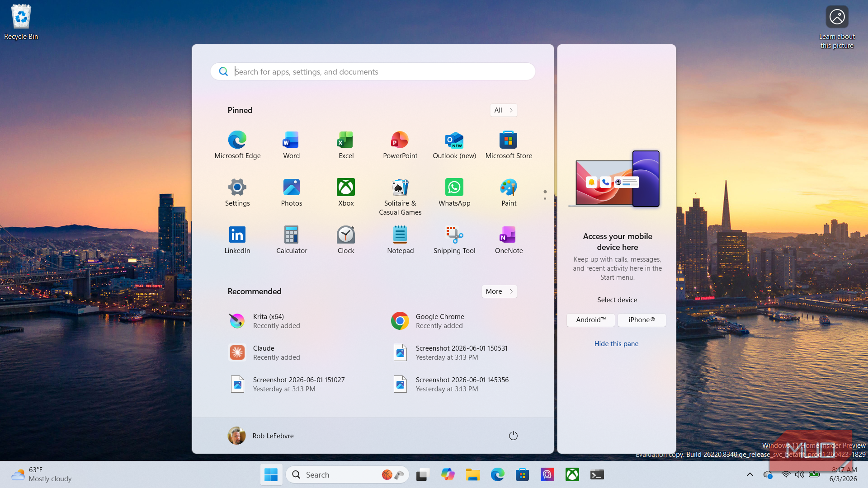Open the clock and date flyout

pos(844,474)
